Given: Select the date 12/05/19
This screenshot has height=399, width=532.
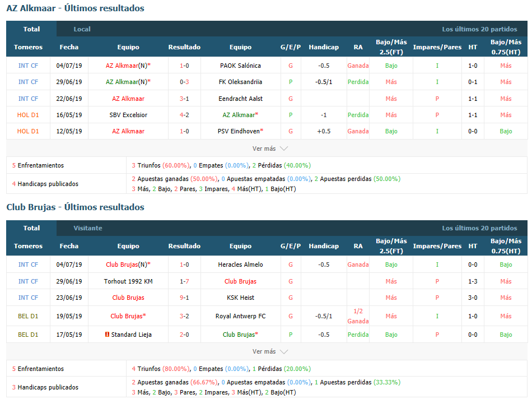Looking at the screenshot, I should point(69,131).
